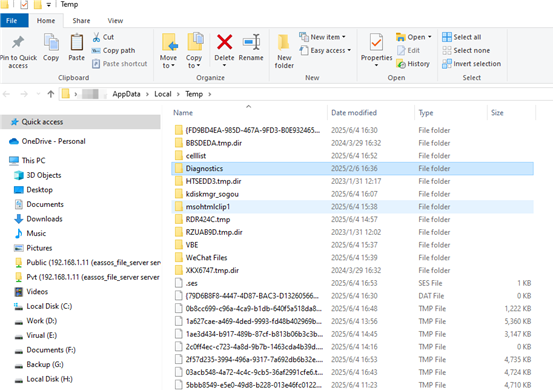553x390 pixels.
Task: Select the msohtmlclip1 folder
Action: [353, 207]
